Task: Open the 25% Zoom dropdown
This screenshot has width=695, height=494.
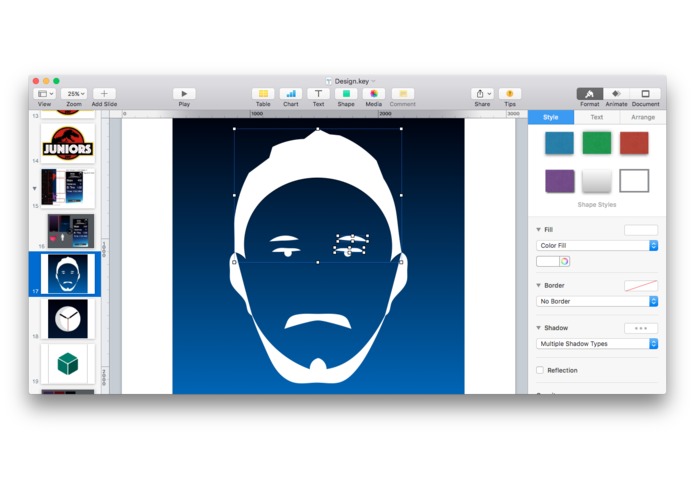Action: pyautogui.click(x=74, y=93)
